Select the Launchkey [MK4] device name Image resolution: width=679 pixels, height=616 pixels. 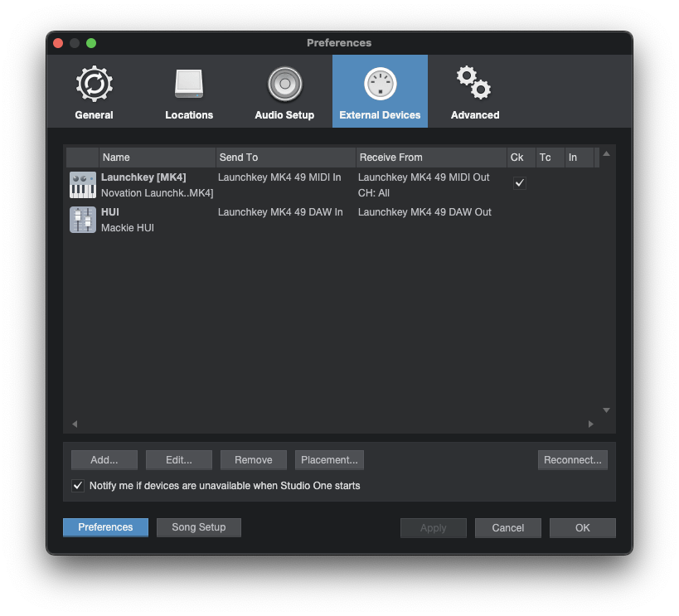(x=143, y=177)
